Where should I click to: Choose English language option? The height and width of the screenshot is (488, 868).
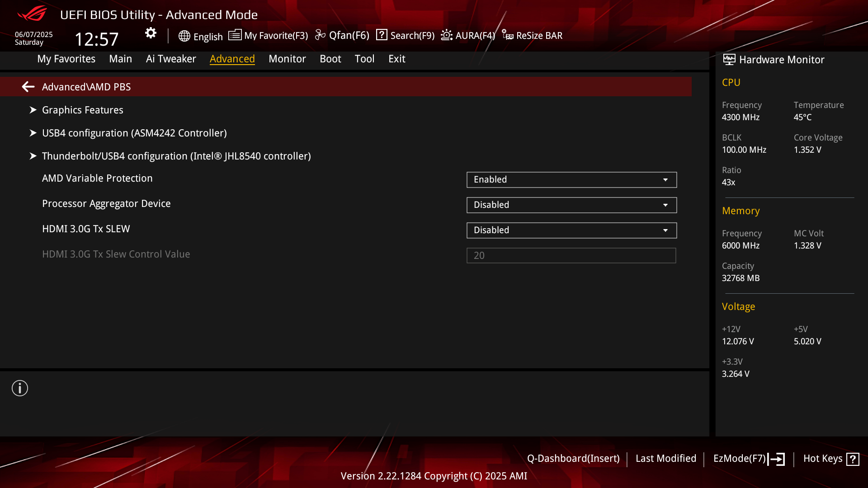coord(208,37)
